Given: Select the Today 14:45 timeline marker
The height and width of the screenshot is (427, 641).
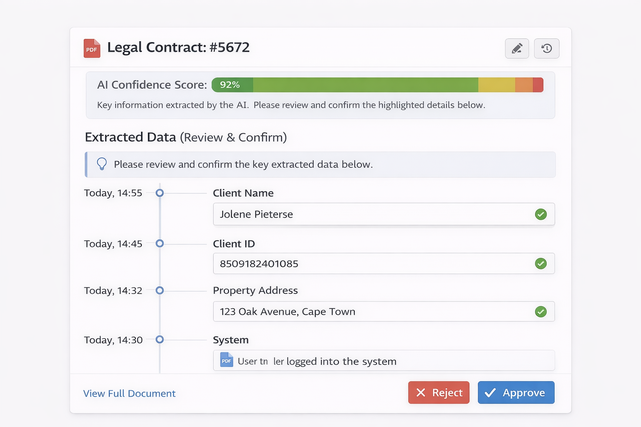Looking at the screenshot, I should point(159,243).
